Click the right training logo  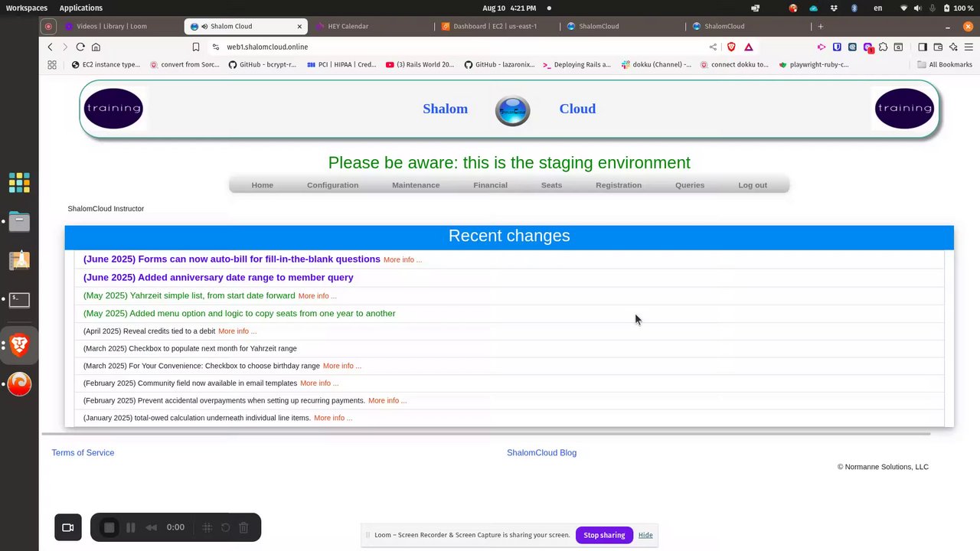904,108
